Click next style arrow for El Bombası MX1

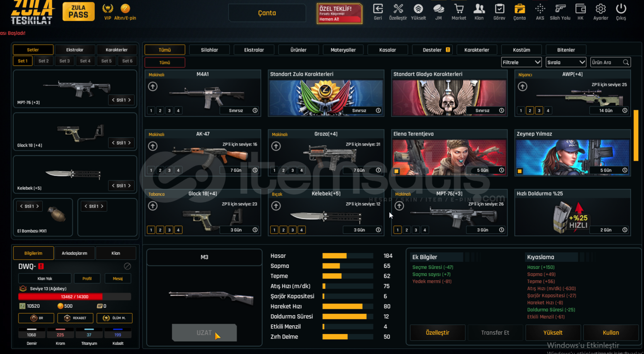point(37,207)
